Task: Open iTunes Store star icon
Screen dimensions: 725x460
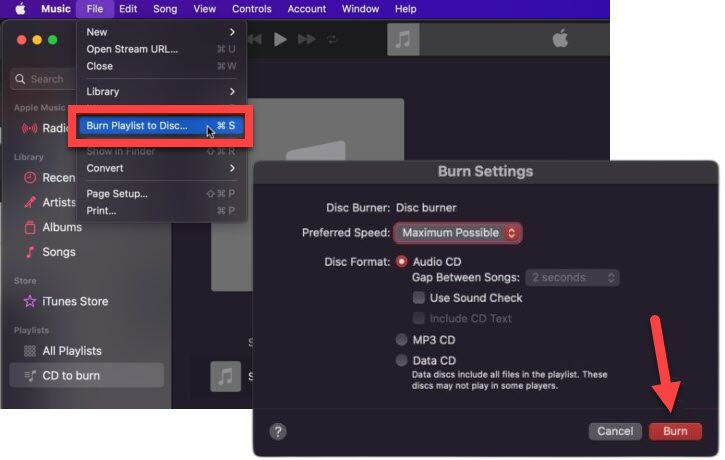Action: pyautogui.click(x=30, y=301)
